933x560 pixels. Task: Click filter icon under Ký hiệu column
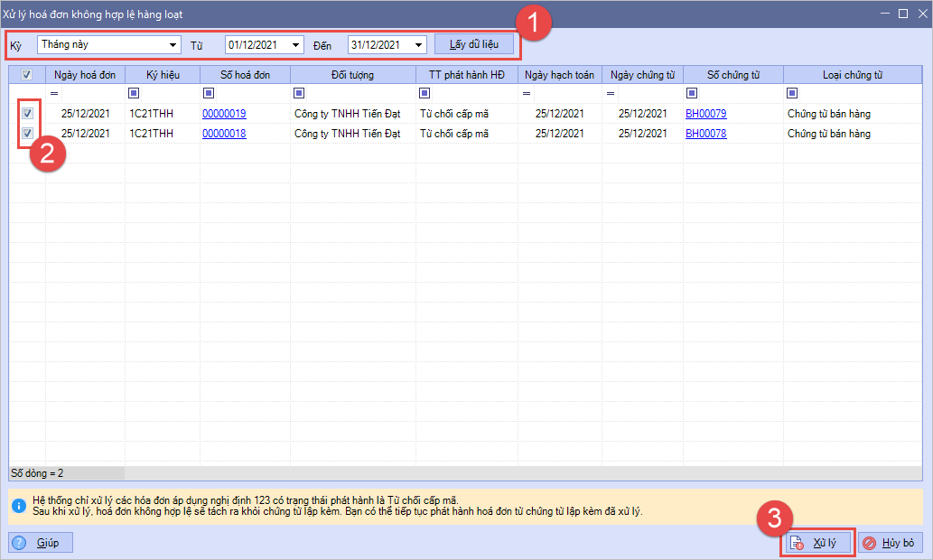tap(134, 93)
